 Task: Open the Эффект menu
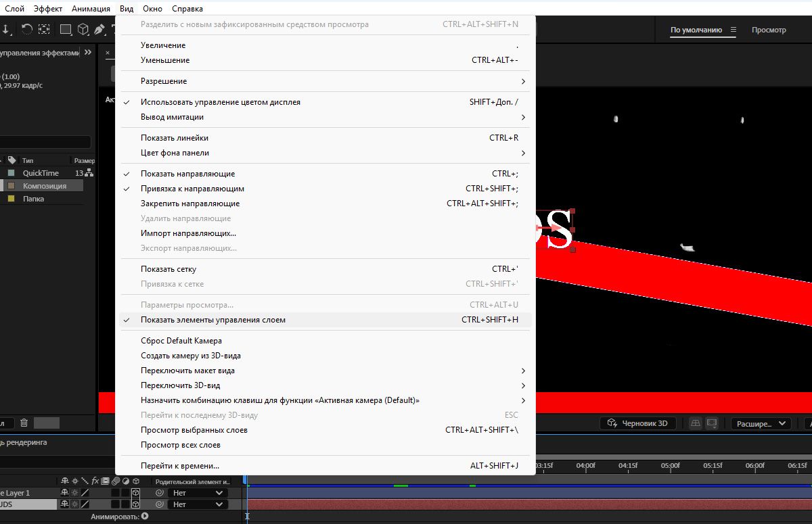point(48,9)
